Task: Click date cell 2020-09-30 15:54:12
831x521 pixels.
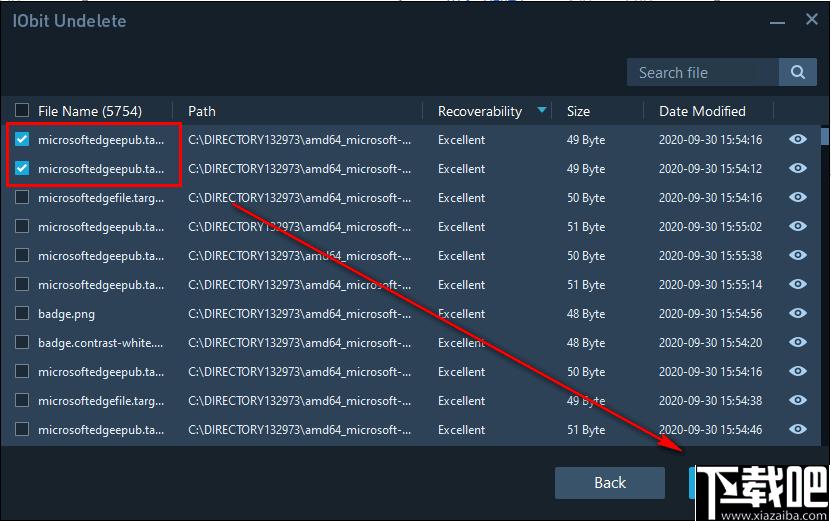Action: point(710,169)
